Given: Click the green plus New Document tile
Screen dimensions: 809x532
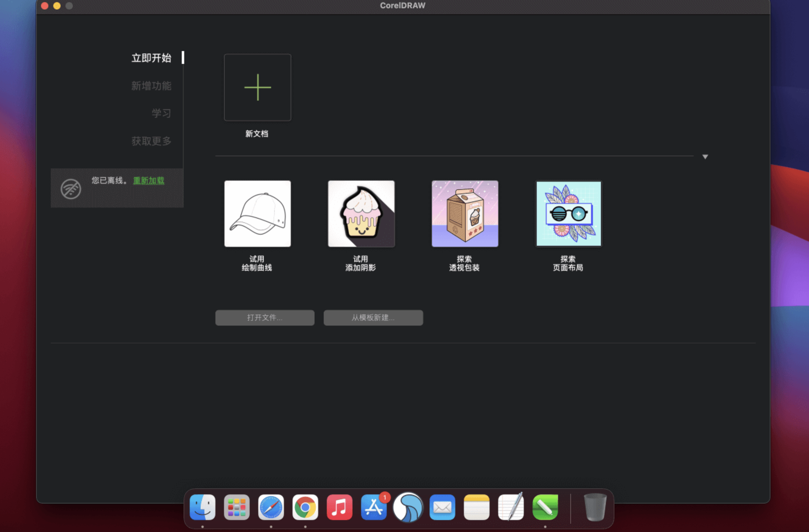Looking at the screenshot, I should pos(257,87).
